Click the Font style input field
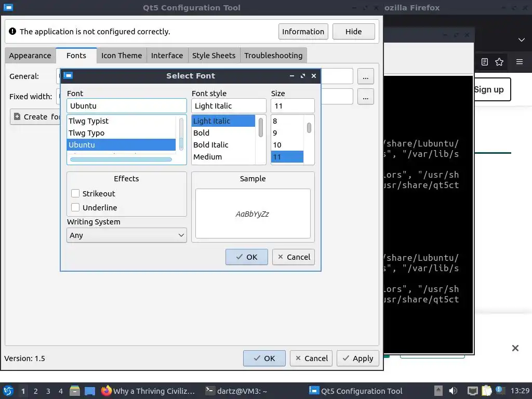 coord(229,105)
